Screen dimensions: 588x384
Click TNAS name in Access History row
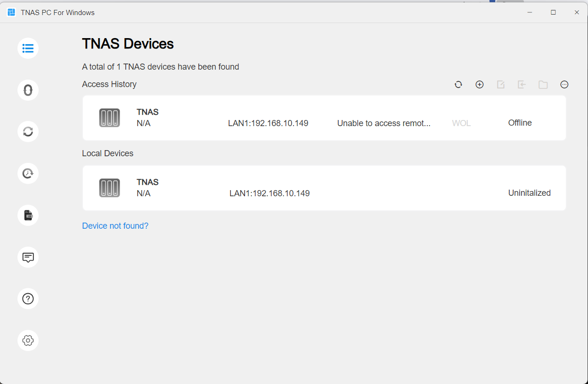(147, 112)
